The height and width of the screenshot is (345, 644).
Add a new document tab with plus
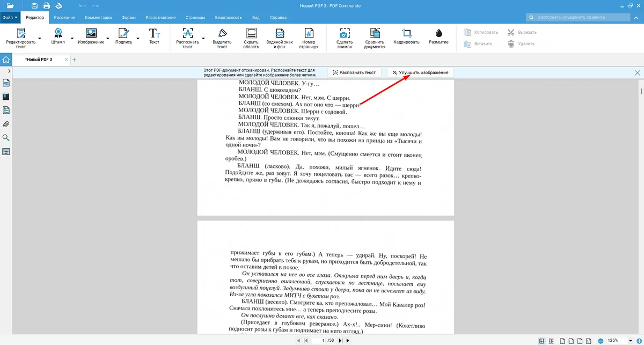[75, 60]
